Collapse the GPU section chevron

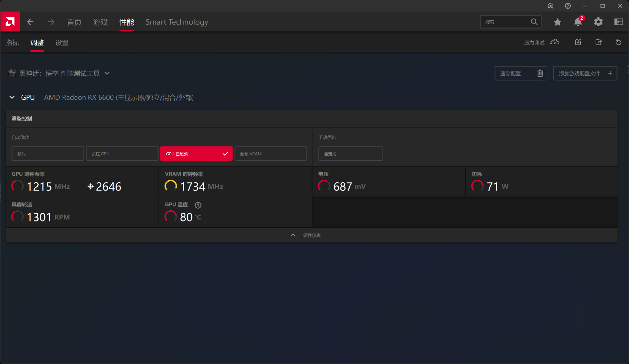12,97
